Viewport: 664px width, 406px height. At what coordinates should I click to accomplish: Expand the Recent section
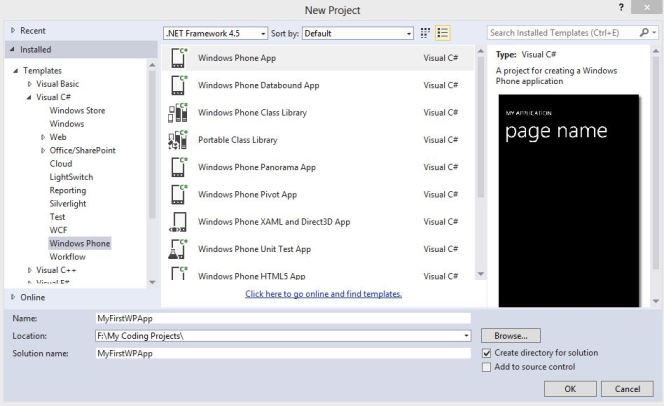[x=13, y=30]
